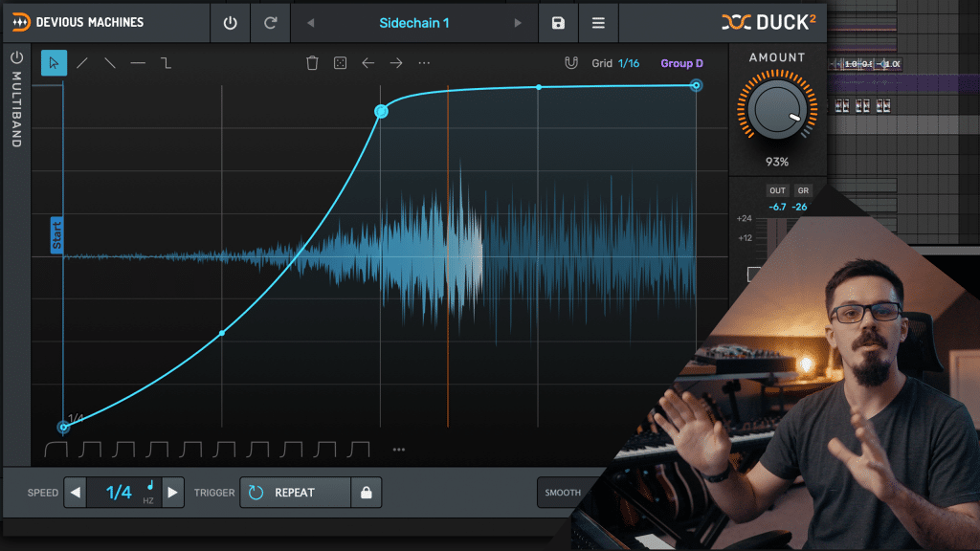The image size is (980, 551).
Task: Shift the curve left with the arrow
Action: coord(367,63)
